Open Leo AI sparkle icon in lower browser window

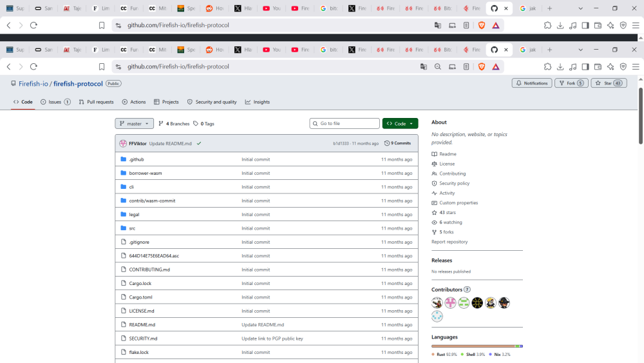[611, 66]
